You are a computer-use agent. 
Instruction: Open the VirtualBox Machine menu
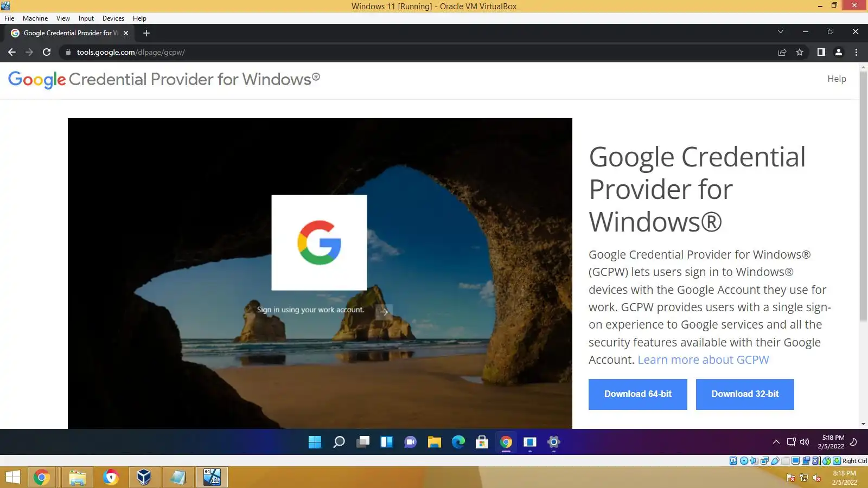pos(35,18)
